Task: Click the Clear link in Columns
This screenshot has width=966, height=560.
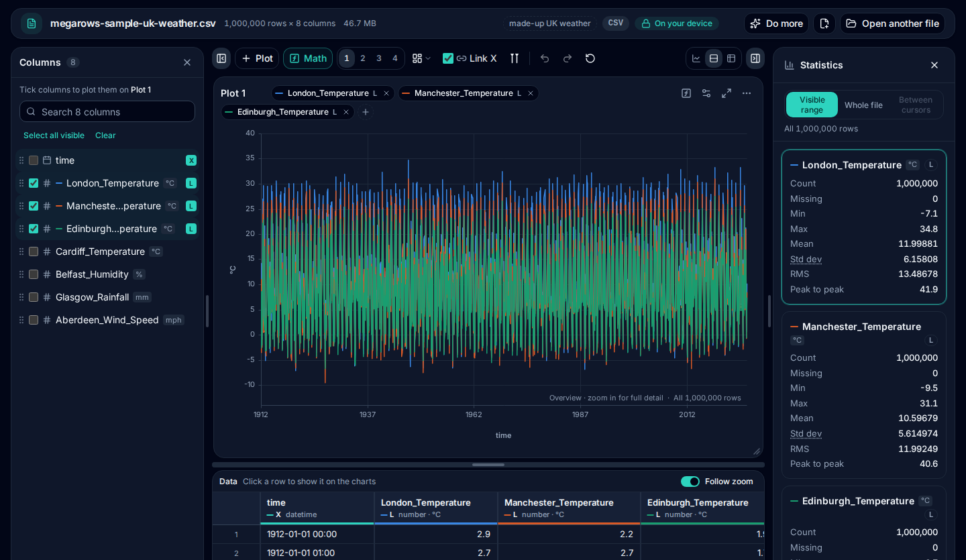Action: click(x=105, y=135)
